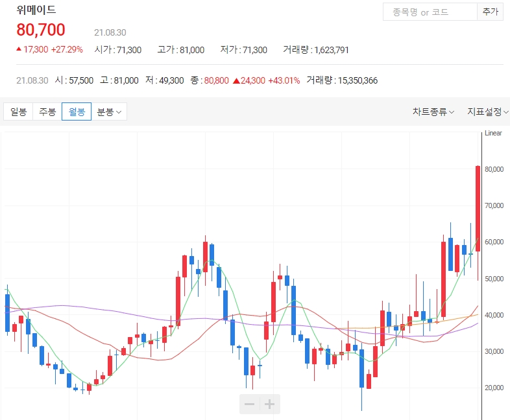This screenshot has width=510, height=420.
Task: Click the 저가 71,300 value
Action: (x=243, y=50)
